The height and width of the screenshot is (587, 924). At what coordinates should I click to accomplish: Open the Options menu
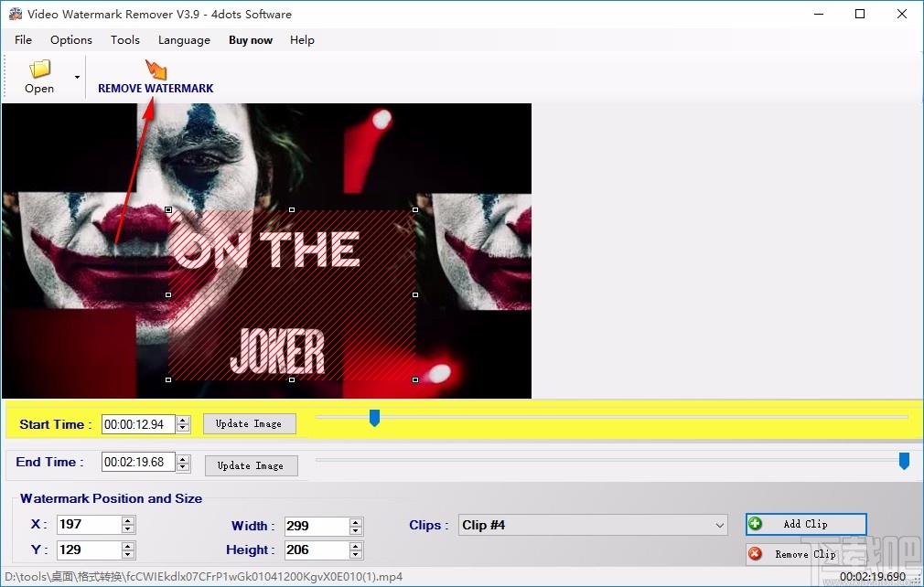(x=70, y=40)
